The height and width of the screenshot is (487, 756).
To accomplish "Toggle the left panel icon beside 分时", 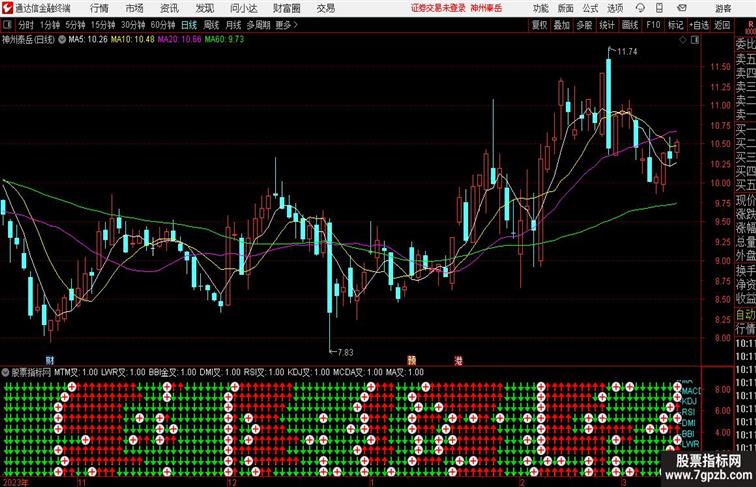I will pyautogui.click(x=7, y=25).
